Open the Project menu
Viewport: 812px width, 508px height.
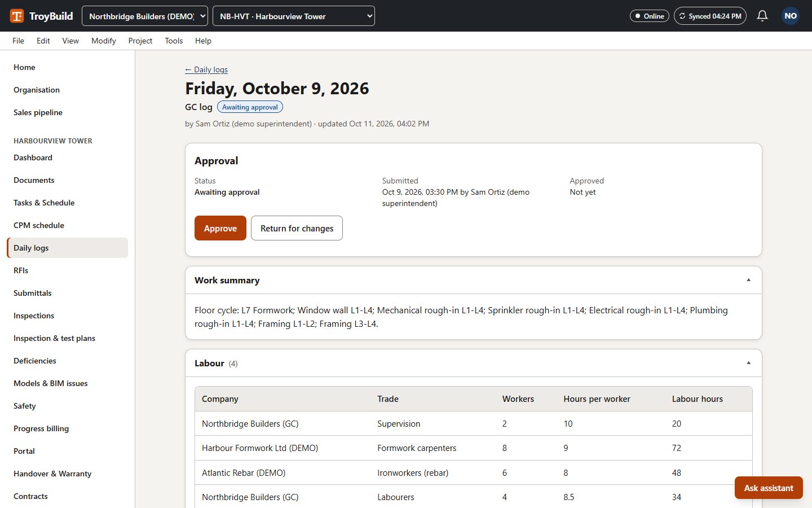[140, 41]
